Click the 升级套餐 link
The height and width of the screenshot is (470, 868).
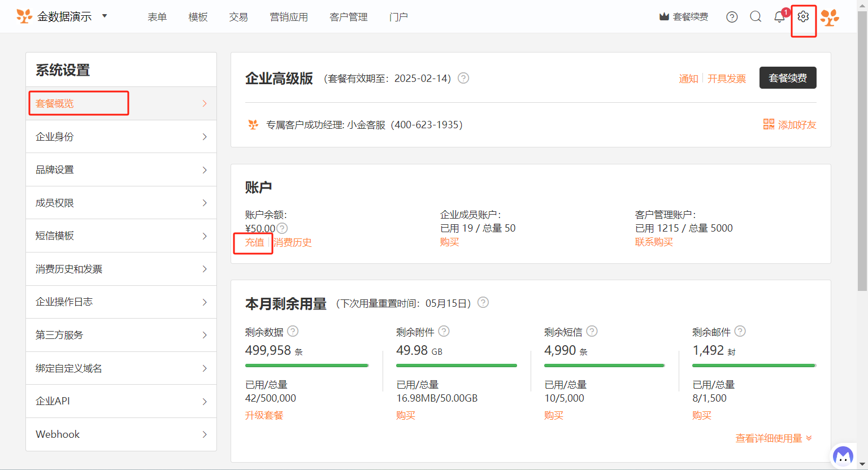point(264,415)
